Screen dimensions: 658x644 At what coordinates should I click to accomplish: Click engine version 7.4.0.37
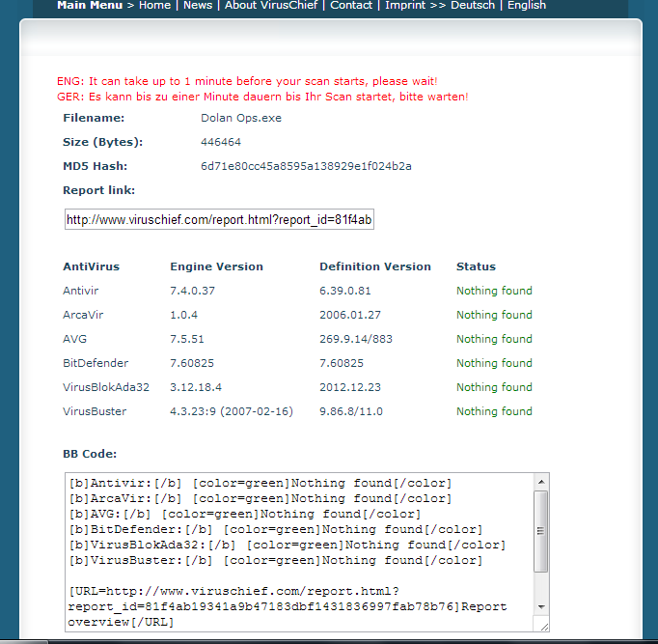click(192, 291)
